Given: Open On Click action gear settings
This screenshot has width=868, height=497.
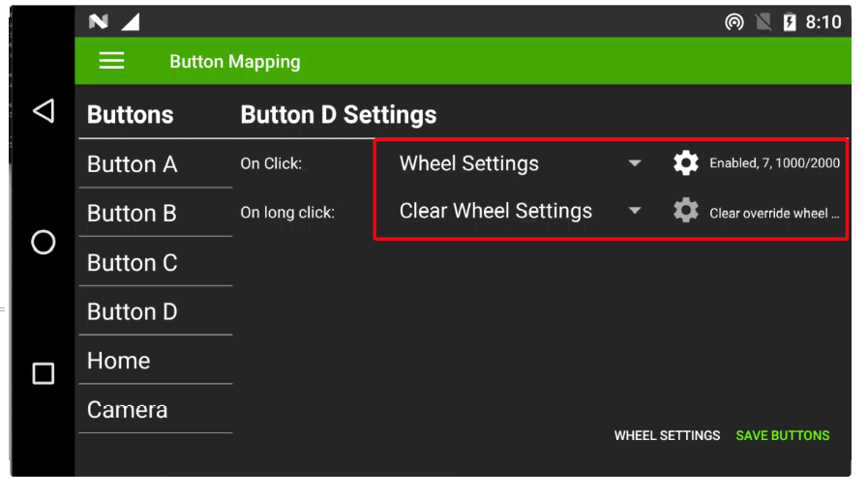Looking at the screenshot, I should tap(685, 163).
